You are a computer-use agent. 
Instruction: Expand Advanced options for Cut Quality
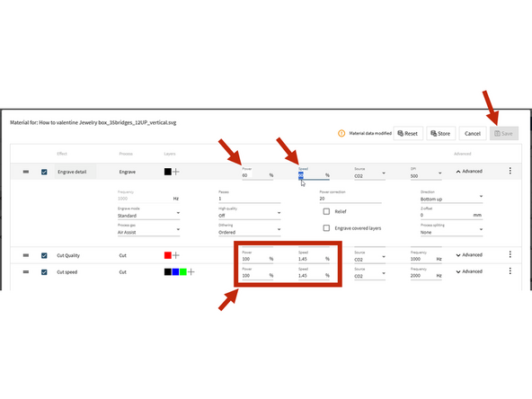[x=469, y=255]
